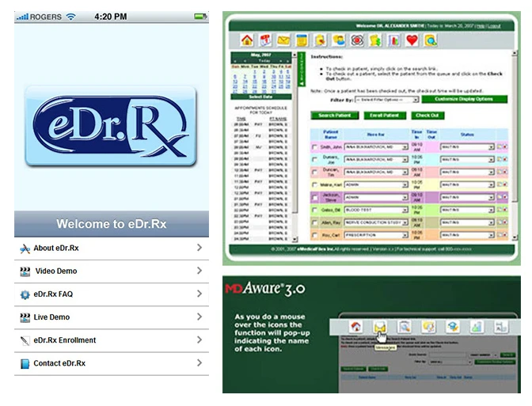Click the red delete icon in Smith, John row
This screenshot has height=406, width=532.
point(505,147)
